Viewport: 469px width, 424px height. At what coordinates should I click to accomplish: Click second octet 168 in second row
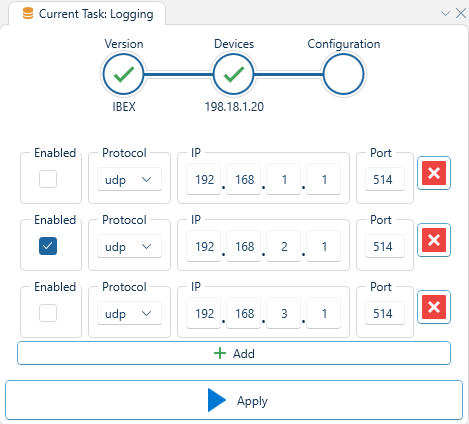click(244, 246)
